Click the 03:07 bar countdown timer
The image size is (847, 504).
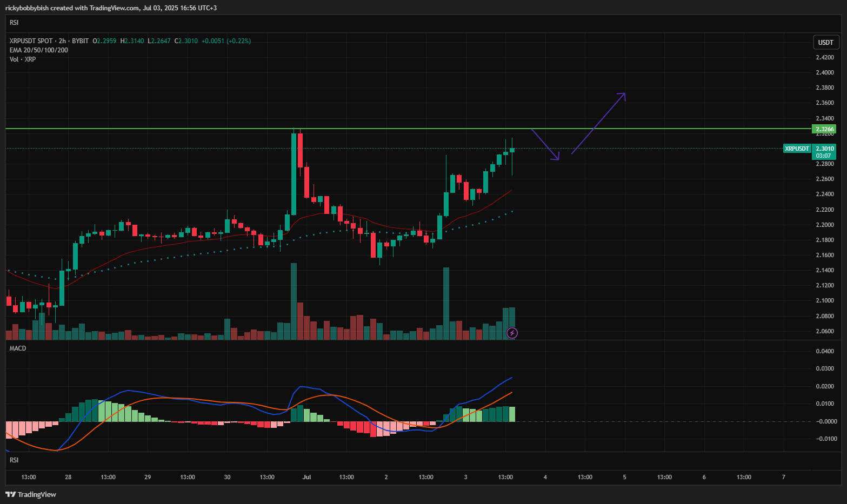click(823, 156)
